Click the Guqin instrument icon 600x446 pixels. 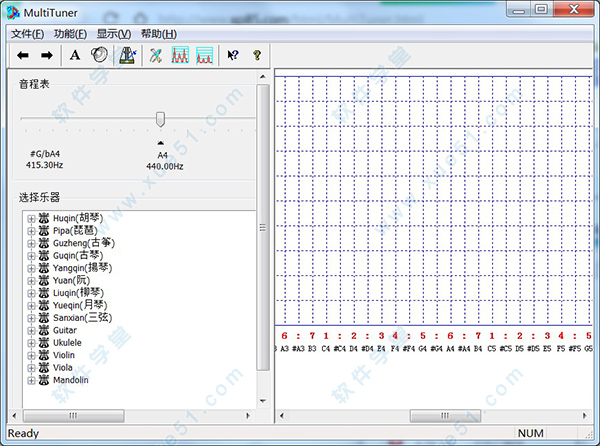pyautogui.click(x=44, y=256)
